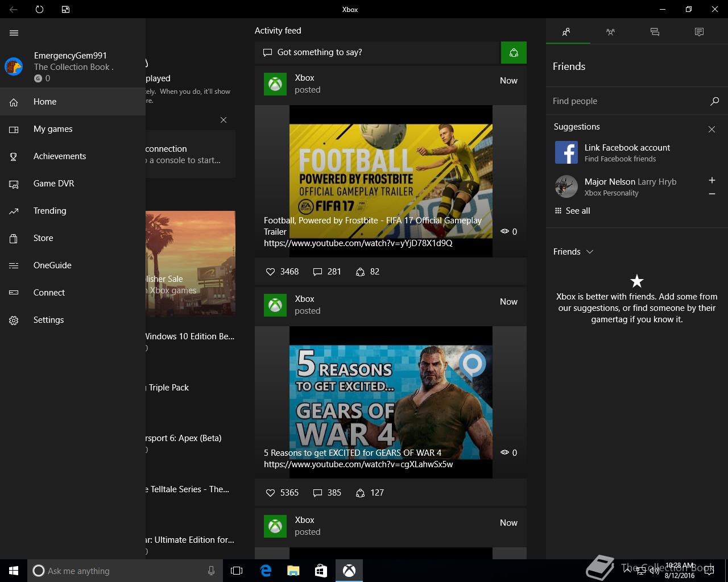Viewport: 728px width, 582px height.
Task: Click the Got something to say box
Action: (377, 52)
